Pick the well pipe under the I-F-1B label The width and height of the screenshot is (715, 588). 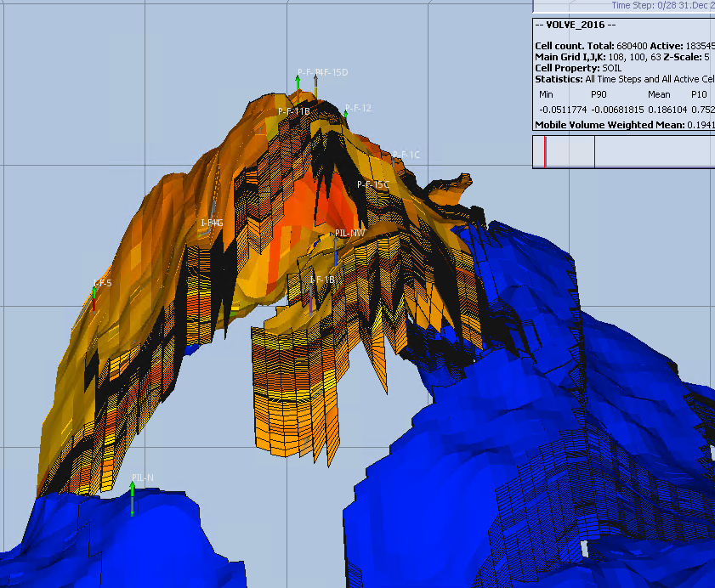[313, 293]
